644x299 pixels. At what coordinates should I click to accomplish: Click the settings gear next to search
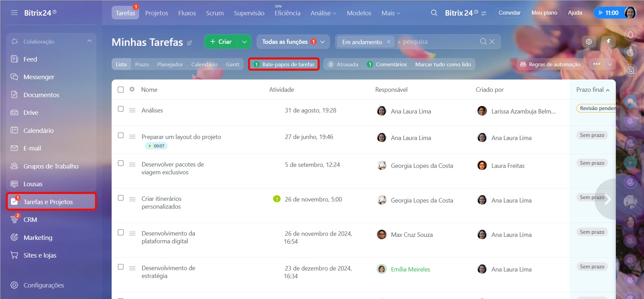(x=589, y=41)
